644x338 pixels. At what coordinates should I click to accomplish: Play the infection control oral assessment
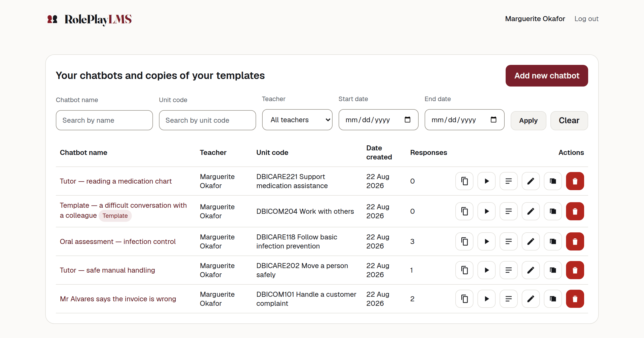(x=487, y=241)
